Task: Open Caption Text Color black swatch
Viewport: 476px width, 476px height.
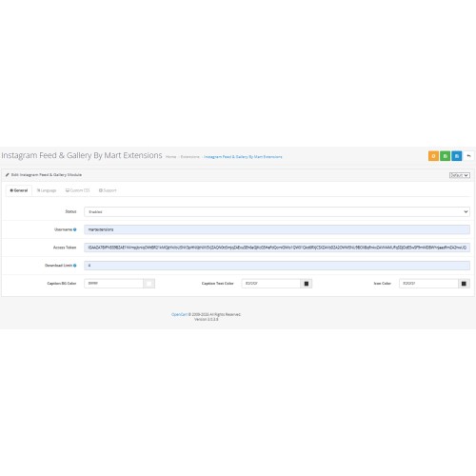Action: (307, 284)
